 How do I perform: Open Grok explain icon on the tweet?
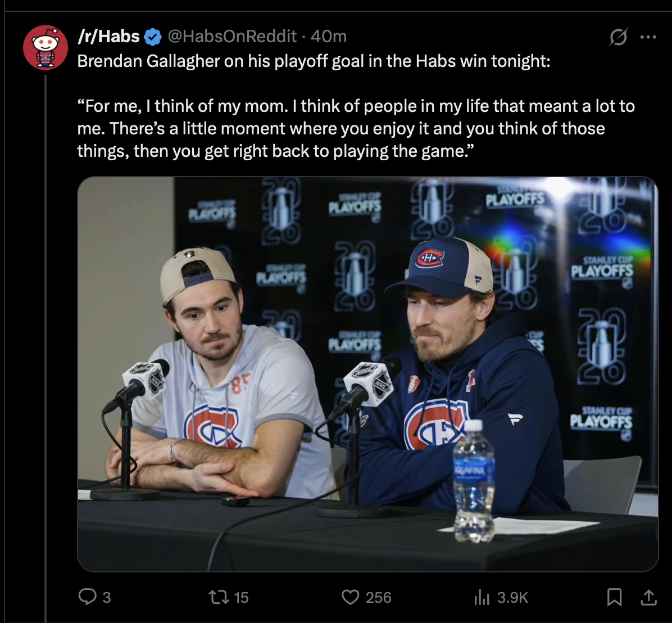(x=618, y=37)
